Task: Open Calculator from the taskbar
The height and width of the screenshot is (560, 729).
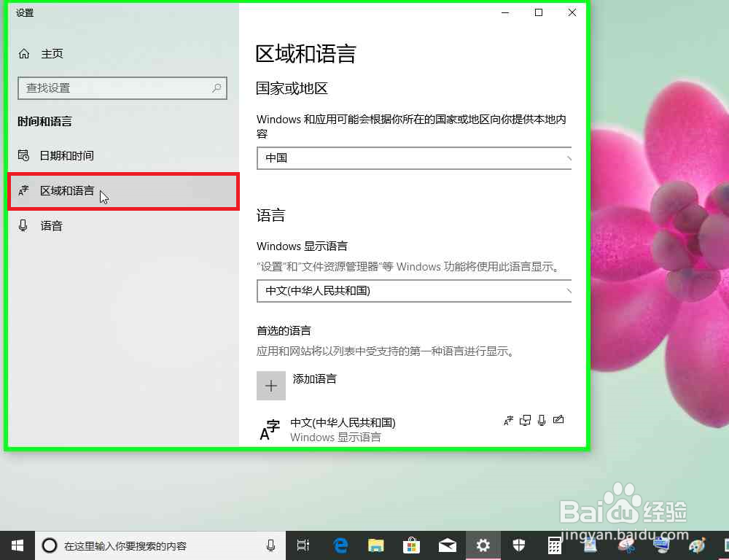Action: 554,545
